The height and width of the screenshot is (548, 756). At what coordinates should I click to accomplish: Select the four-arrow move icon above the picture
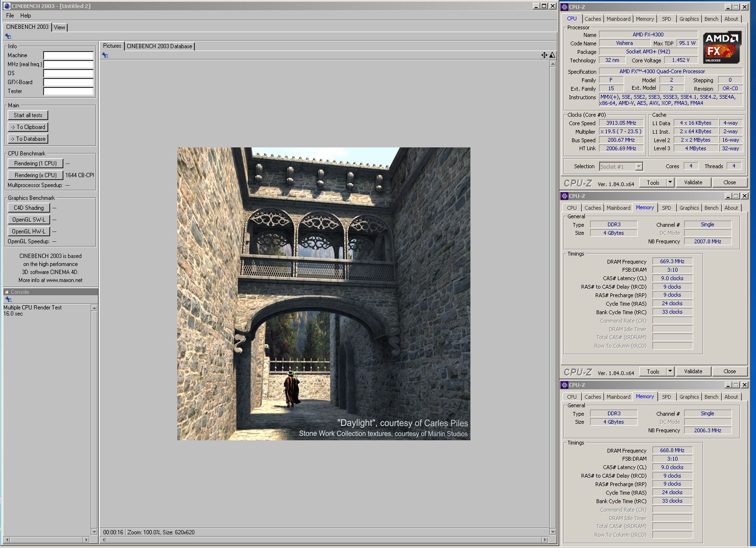tap(544, 55)
